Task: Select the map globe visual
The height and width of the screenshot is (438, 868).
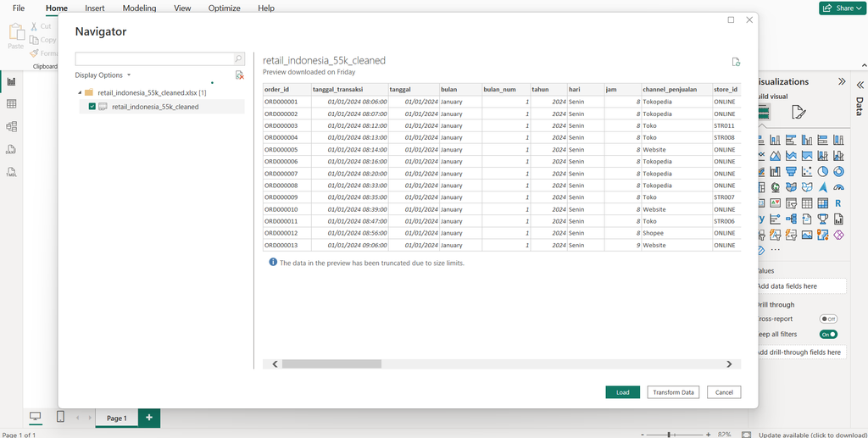Action: [775, 187]
